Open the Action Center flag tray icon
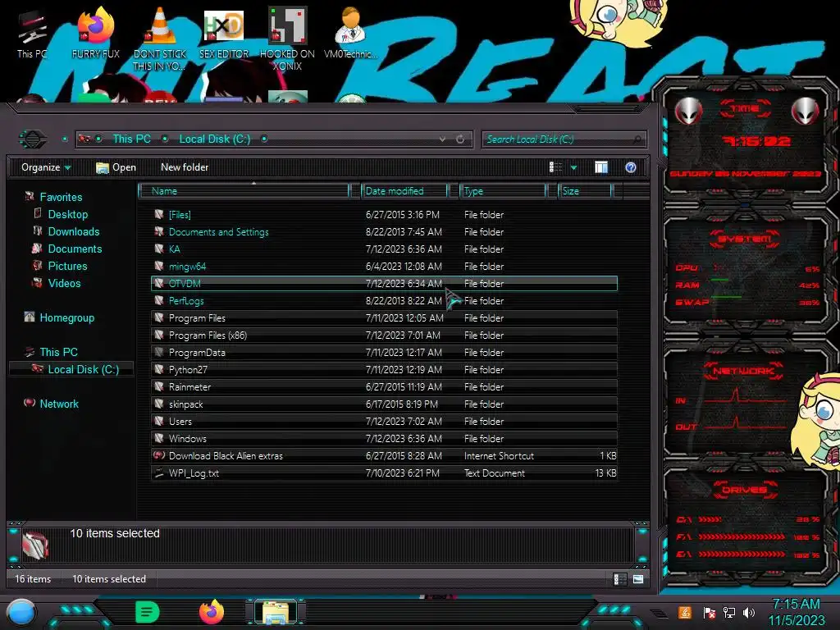Viewport: 840px width, 630px height. 709,613
